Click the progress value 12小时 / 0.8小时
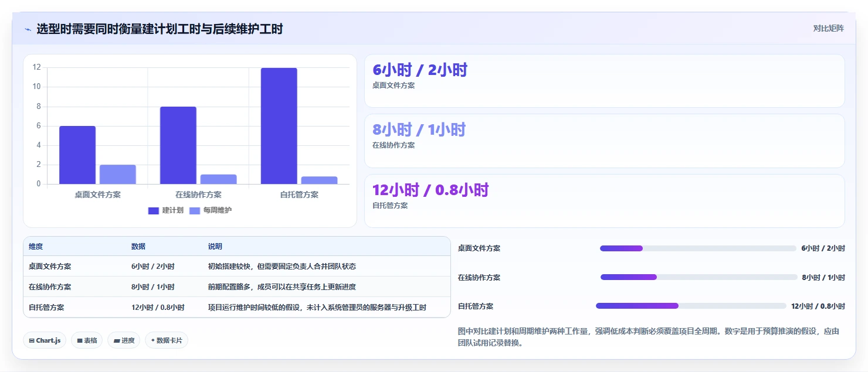868x372 pixels. [818, 306]
